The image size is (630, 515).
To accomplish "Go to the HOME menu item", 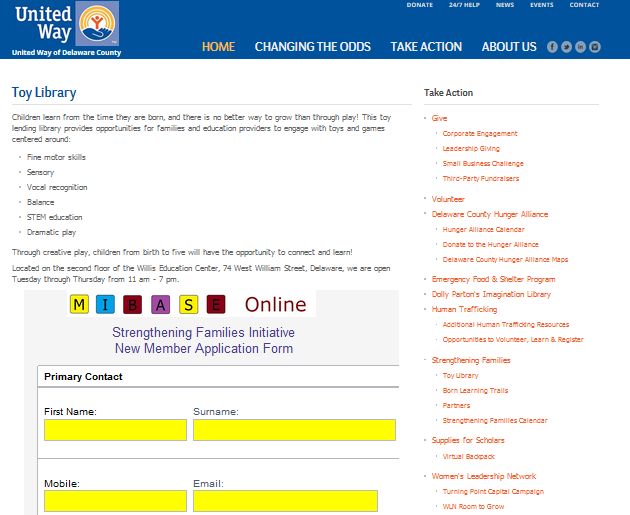I will pyautogui.click(x=219, y=47).
